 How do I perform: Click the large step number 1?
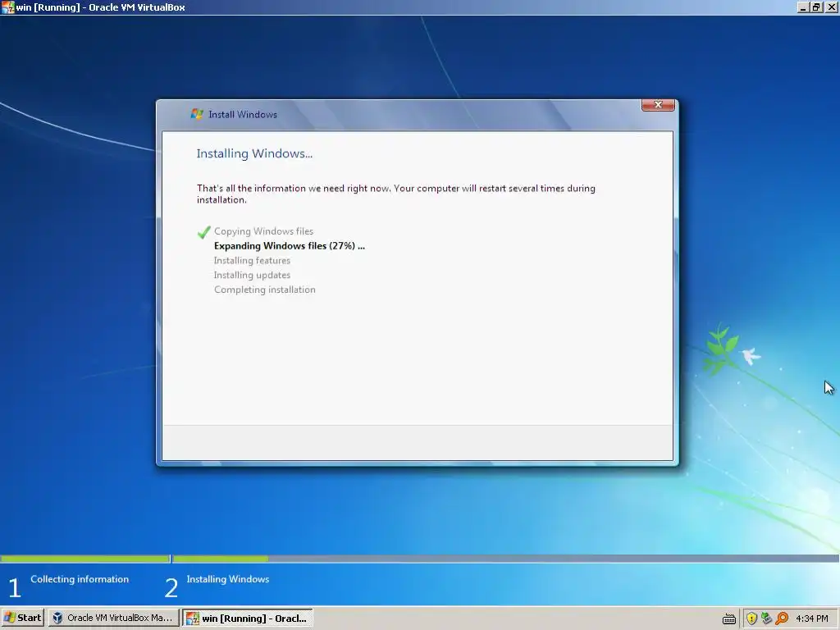point(15,587)
